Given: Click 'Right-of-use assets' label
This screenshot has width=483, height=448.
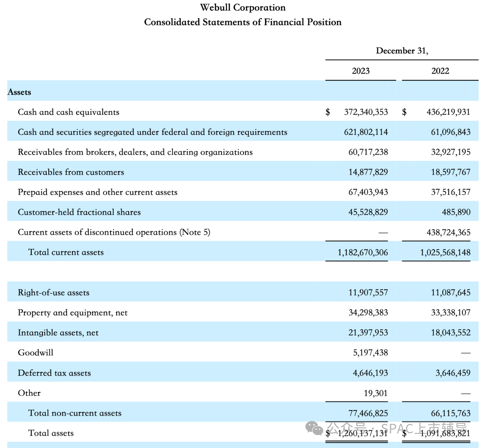Looking at the screenshot, I should click(54, 293).
